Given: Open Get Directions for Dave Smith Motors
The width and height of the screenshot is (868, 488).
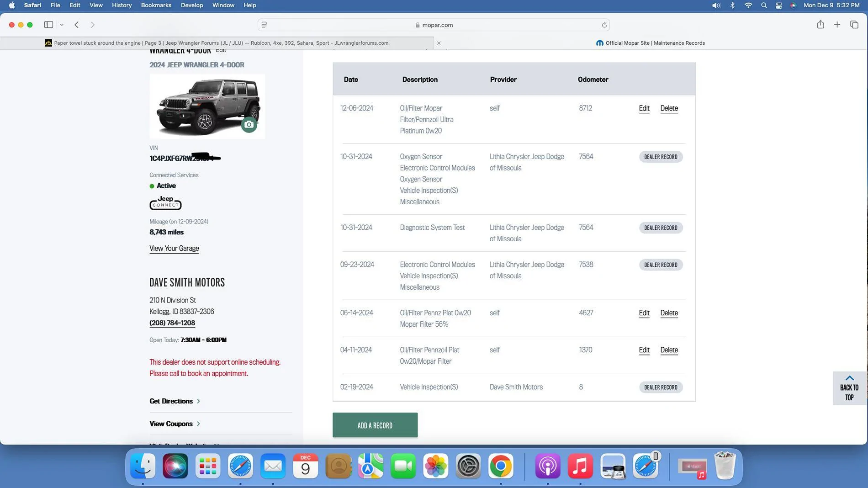Looking at the screenshot, I should [175, 401].
